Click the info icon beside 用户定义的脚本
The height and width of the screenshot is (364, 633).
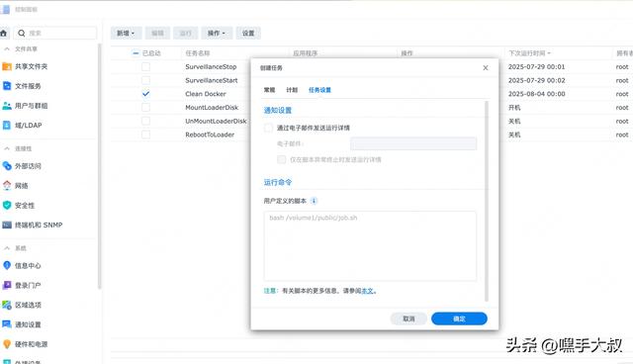(x=314, y=201)
